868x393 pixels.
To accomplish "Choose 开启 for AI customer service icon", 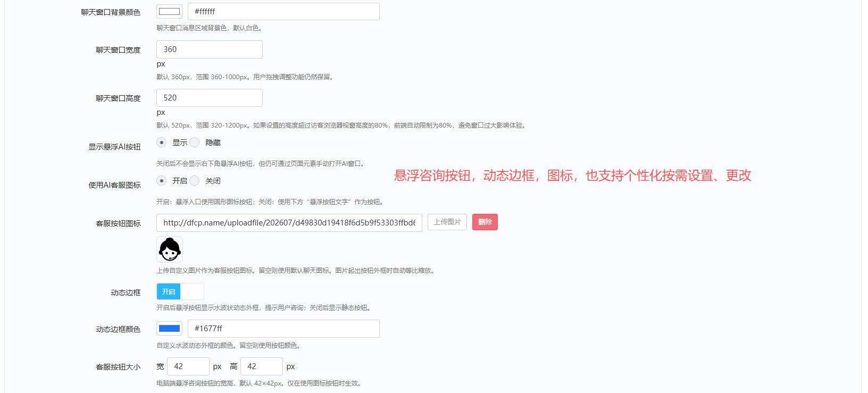I will [162, 181].
